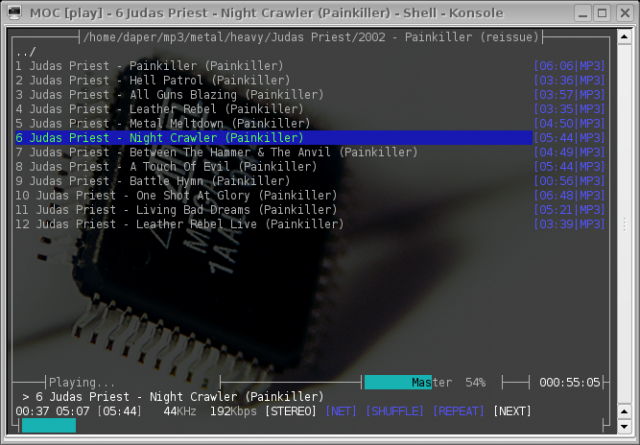
Task: Click the Konsole window icon in title bar
Action: [15, 12]
